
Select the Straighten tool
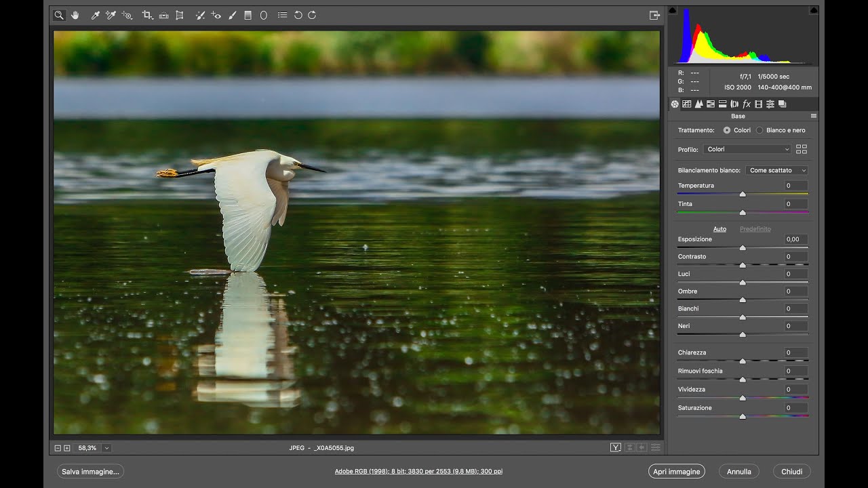[x=163, y=15]
